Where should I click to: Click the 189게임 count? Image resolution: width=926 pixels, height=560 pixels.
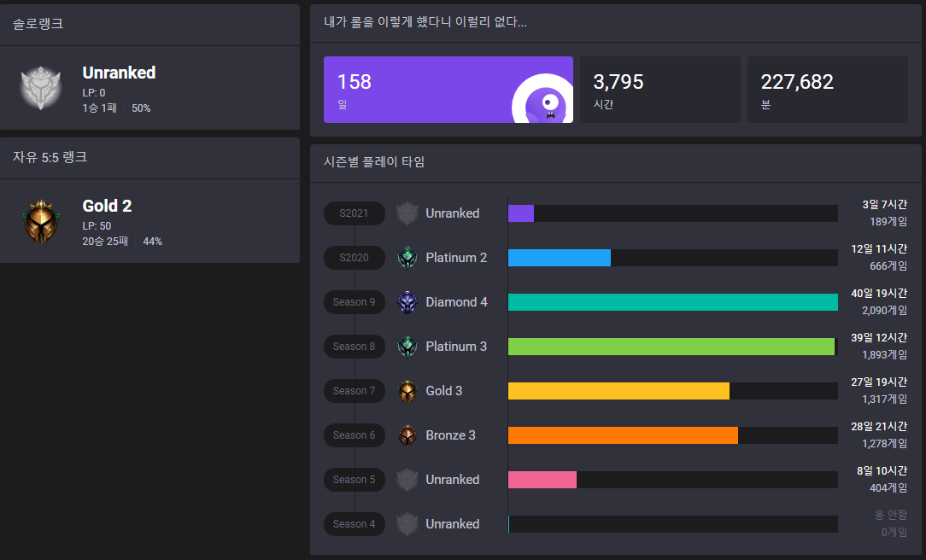tap(888, 222)
